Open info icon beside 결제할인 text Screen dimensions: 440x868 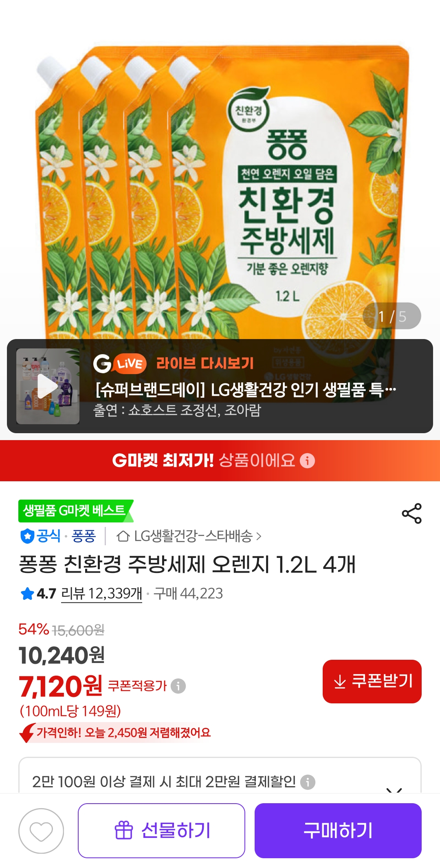click(308, 782)
